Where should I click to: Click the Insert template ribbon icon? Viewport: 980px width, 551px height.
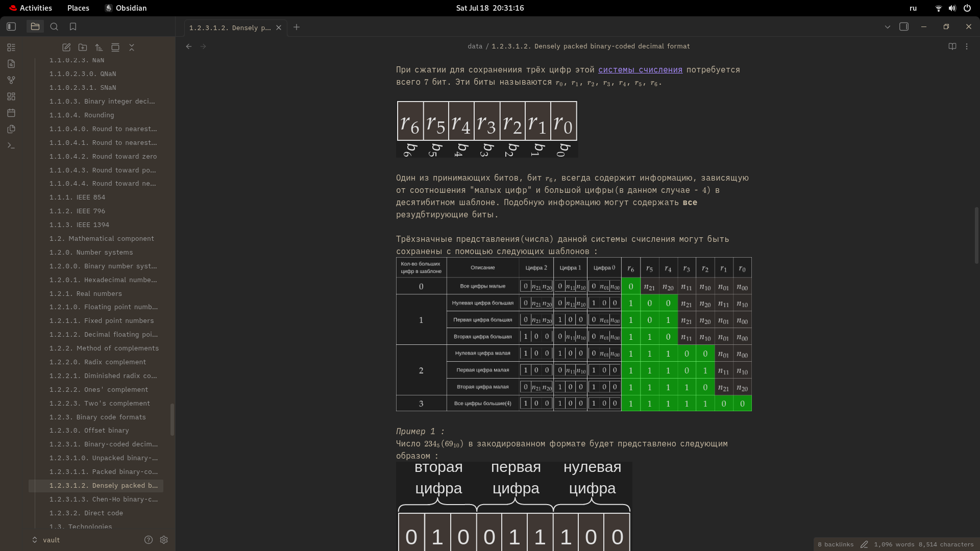(x=11, y=129)
